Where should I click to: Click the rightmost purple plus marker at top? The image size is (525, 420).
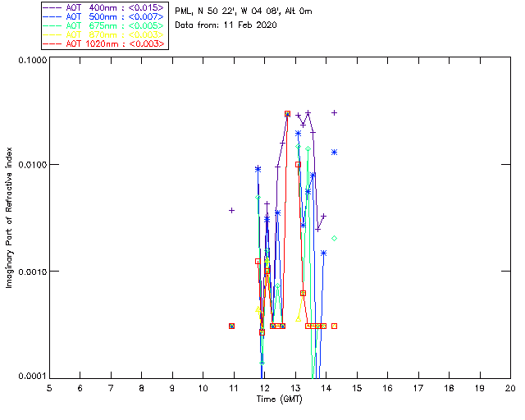[x=334, y=112]
